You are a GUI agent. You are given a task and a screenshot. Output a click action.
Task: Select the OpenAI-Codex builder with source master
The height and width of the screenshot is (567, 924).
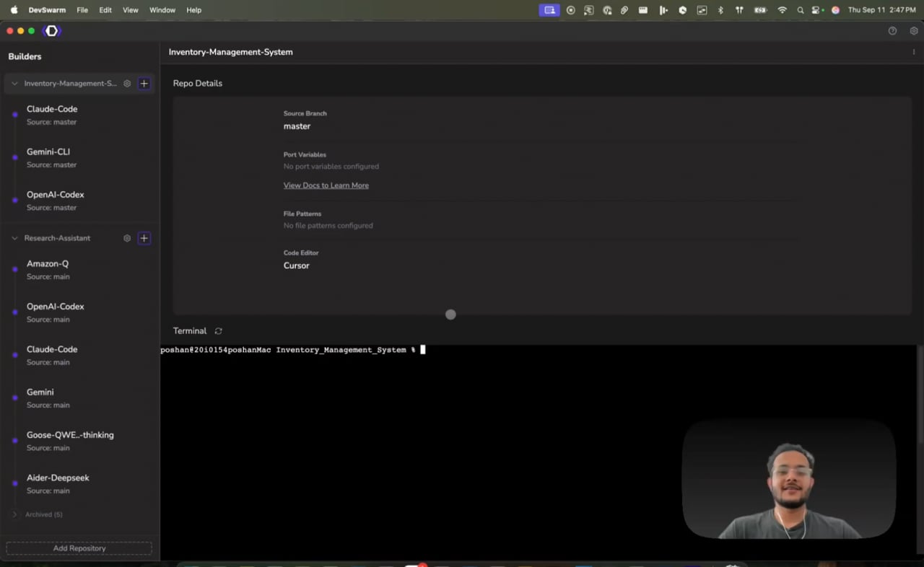(79, 201)
